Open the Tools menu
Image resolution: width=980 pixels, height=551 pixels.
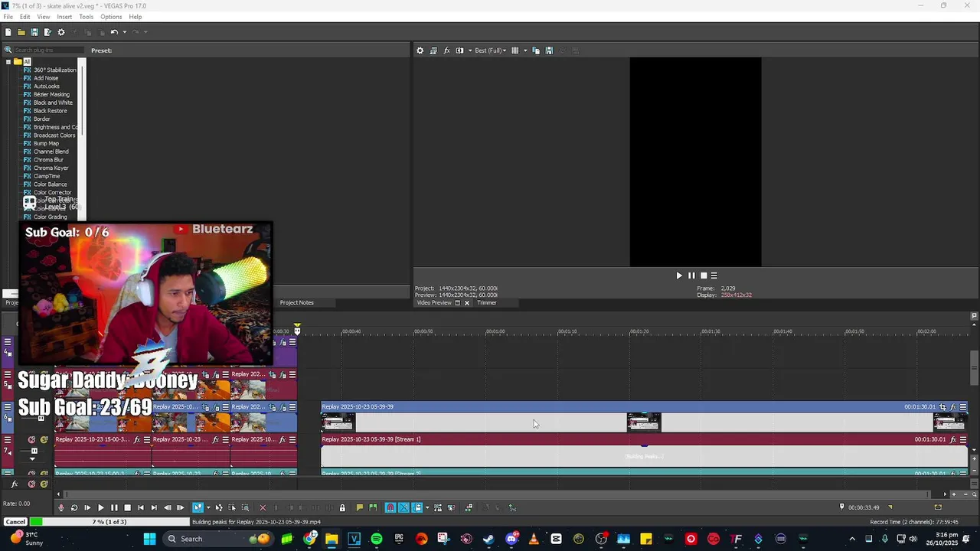click(x=86, y=17)
